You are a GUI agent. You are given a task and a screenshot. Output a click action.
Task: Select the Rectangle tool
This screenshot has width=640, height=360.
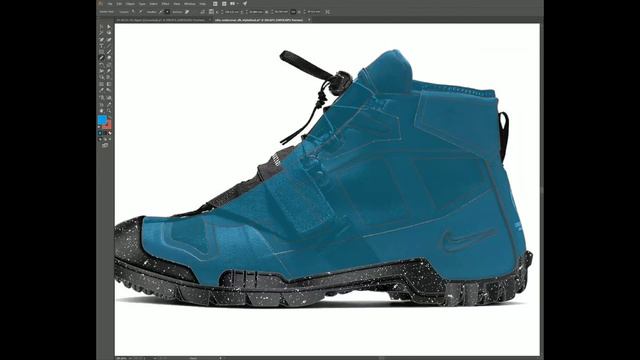tap(101, 52)
